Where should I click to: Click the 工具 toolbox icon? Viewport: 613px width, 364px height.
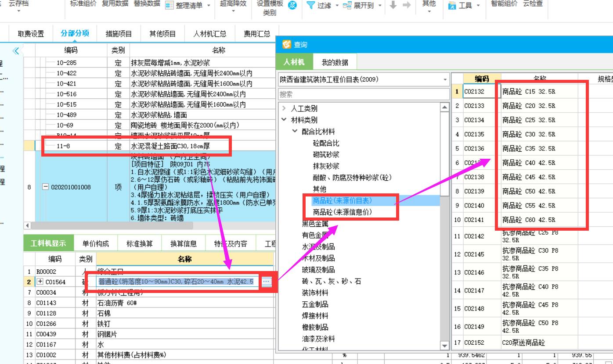click(452, 5)
